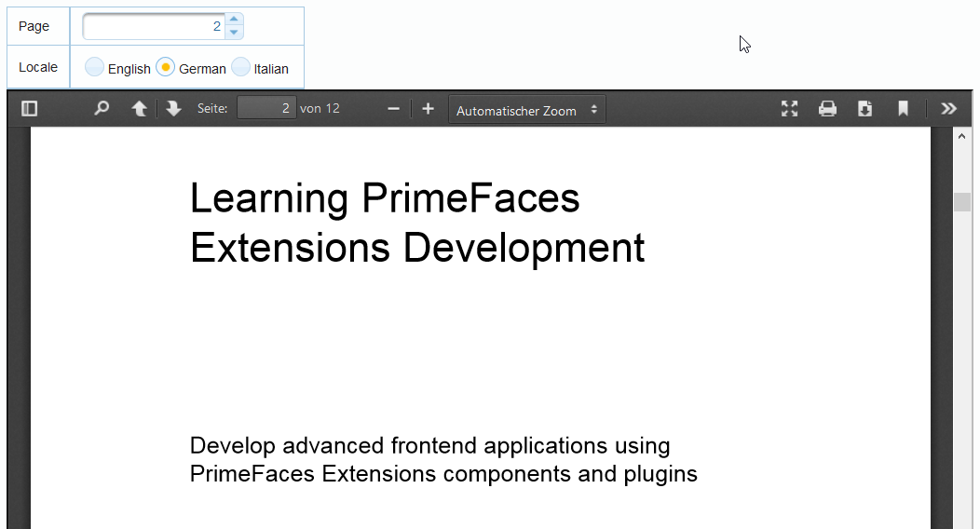
Task: Click the 'Page' label cell
Action: point(38,26)
